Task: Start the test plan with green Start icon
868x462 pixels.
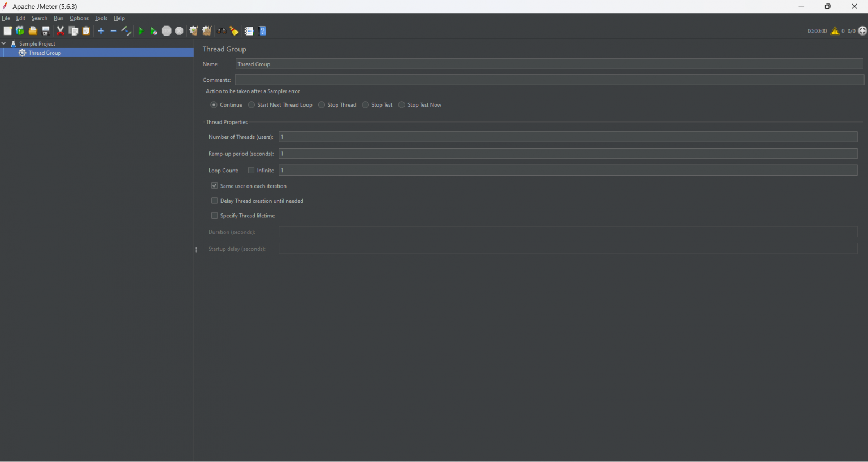Action: (x=140, y=31)
